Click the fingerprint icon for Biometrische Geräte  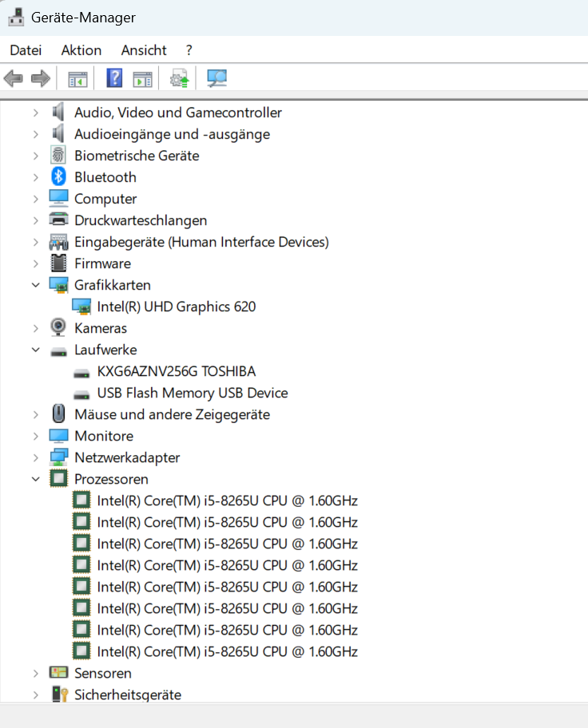[58, 156]
